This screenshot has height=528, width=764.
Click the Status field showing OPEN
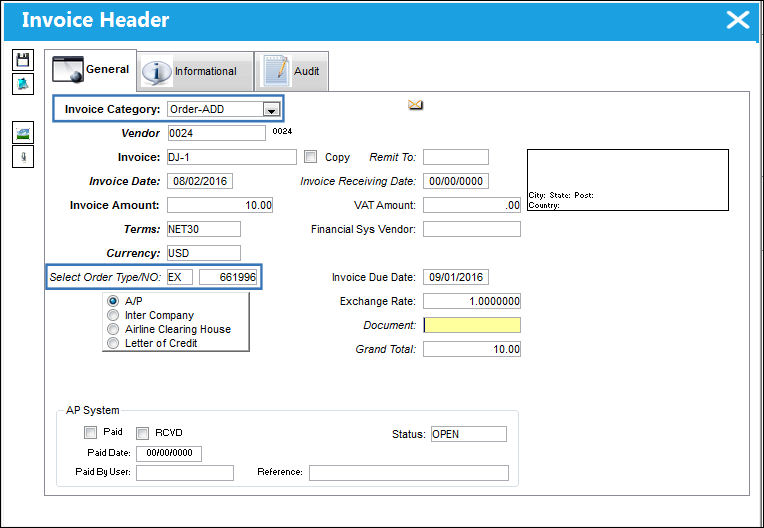469,434
